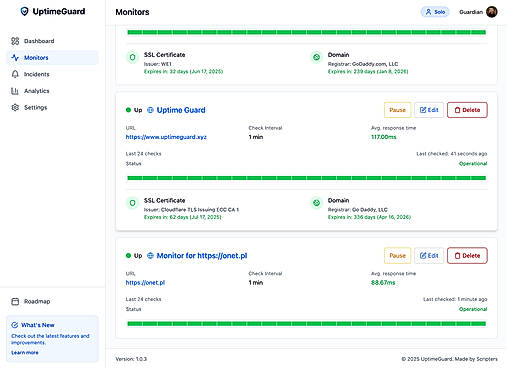Edit the onet.pl monitor
This screenshot has height=368, width=507.
(429, 256)
